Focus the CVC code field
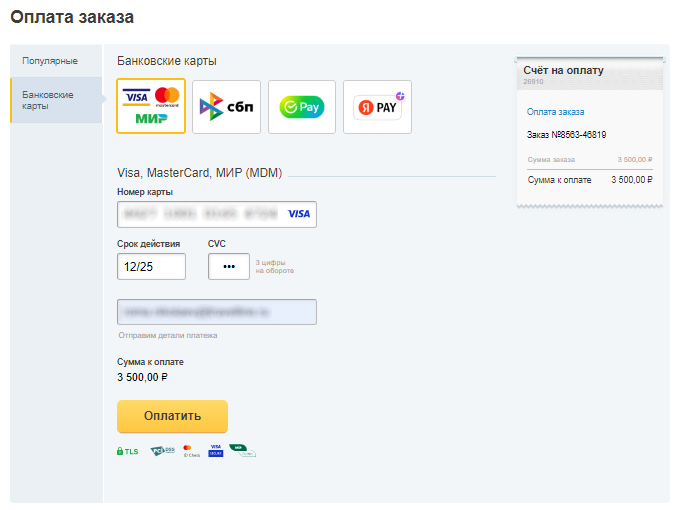The width and height of the screenshot is (680, 510). click(x=229, y=267)
